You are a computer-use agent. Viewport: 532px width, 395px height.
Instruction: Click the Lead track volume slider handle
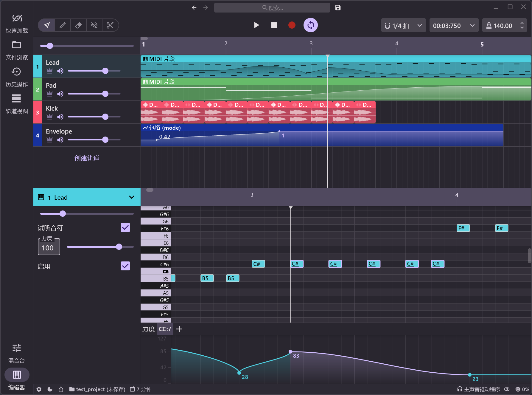point(105,71)
